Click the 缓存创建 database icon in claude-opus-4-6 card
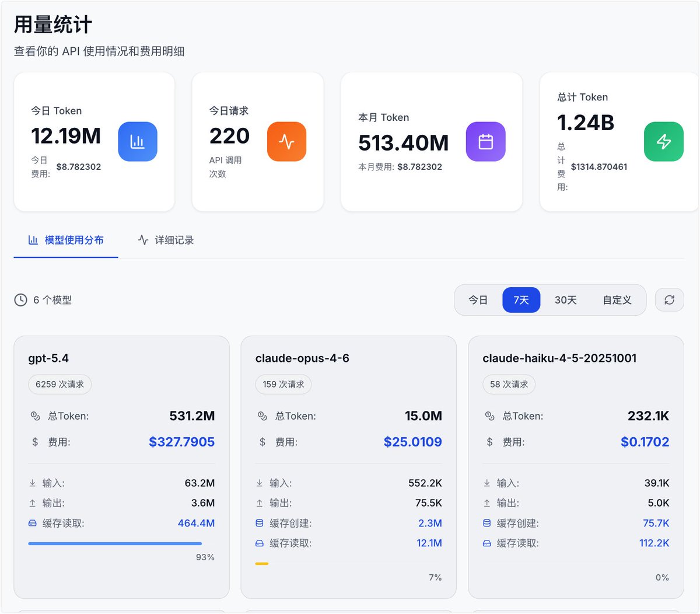Image resolution: width=700 pixels, height=614 pixels. pos(260,524)
